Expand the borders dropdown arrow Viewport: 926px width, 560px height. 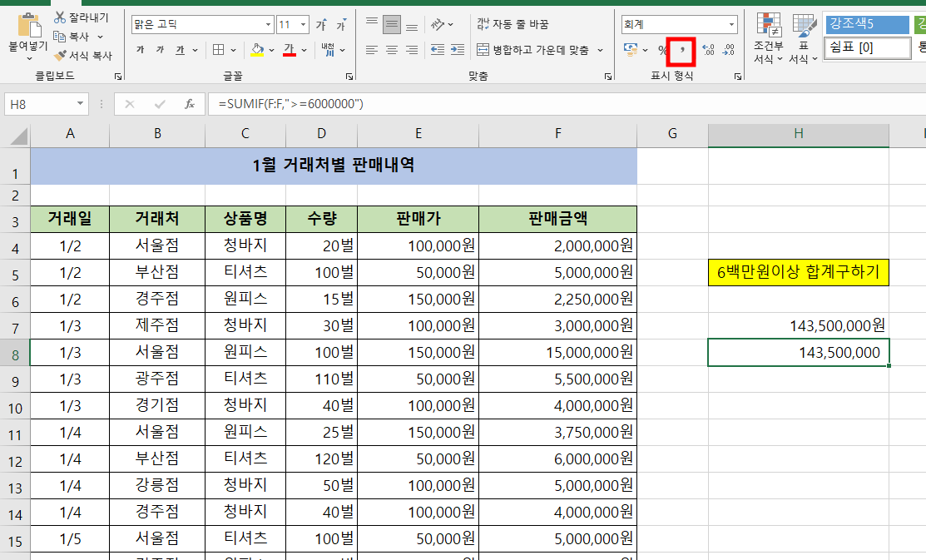pos(233,50)
